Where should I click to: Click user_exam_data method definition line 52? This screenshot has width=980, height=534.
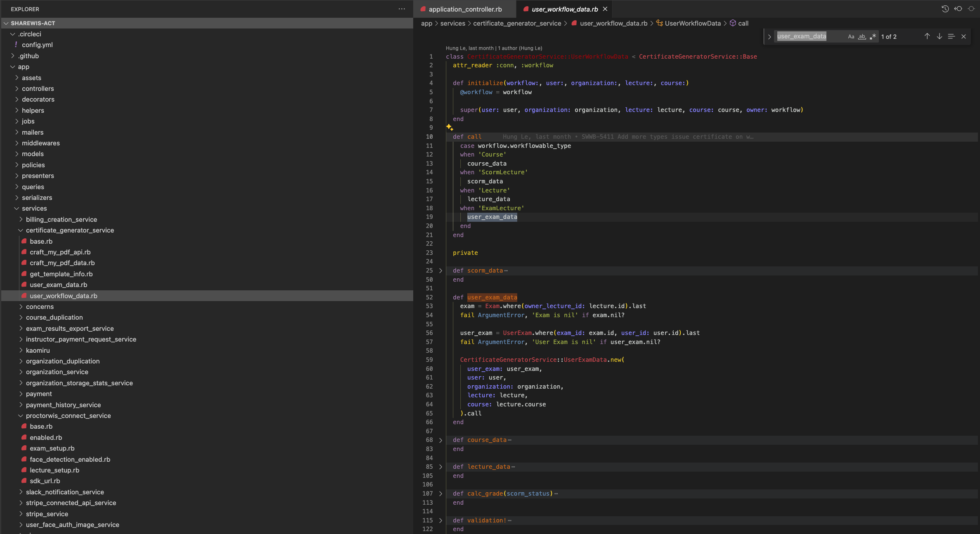pos(492,297)
